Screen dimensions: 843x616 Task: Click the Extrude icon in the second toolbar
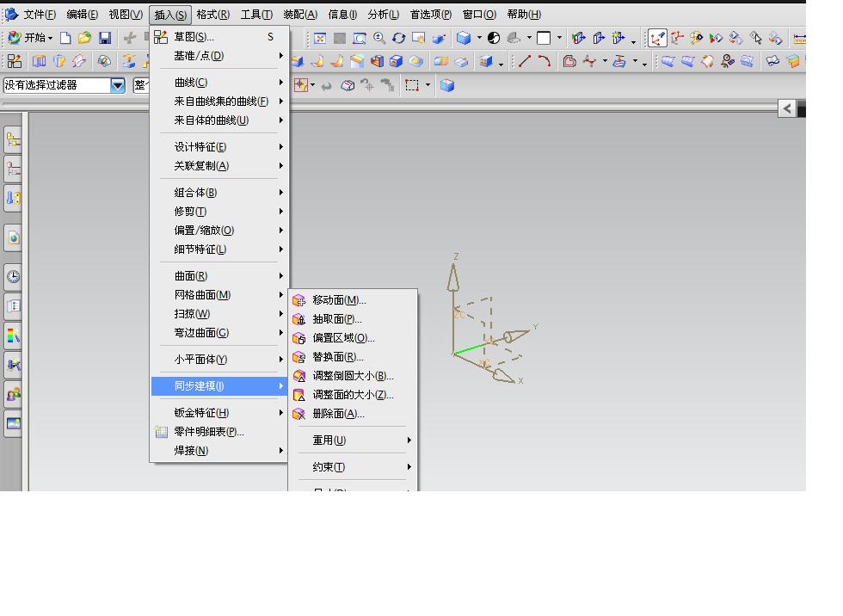pos(40,61)
